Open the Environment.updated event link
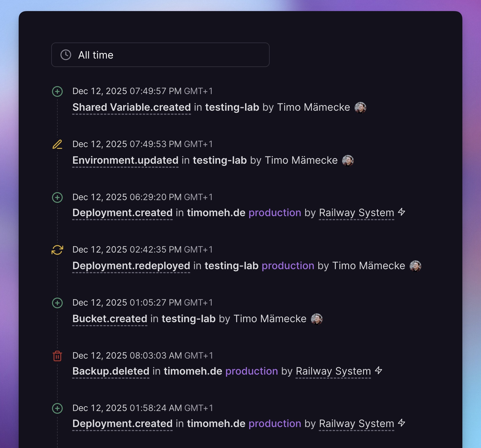The height and width of the screenshot is (448, 481). 125,160
